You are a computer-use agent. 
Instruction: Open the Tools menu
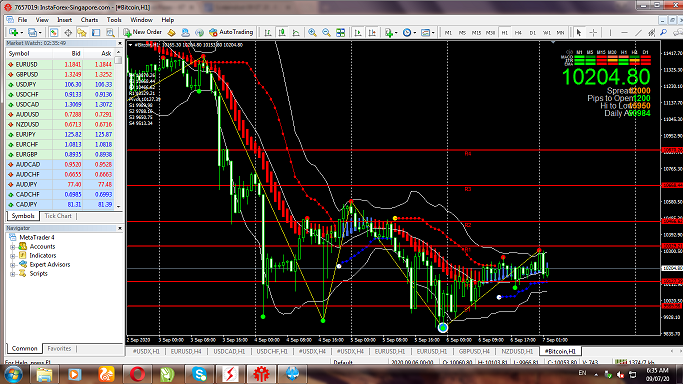pos(114,20)
